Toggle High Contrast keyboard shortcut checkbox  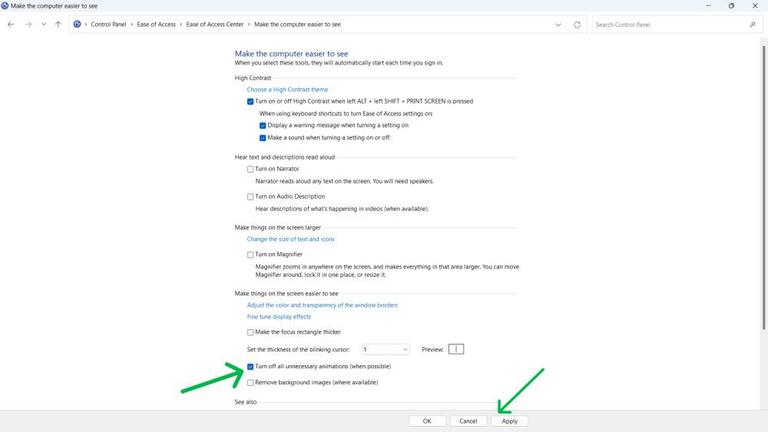(250, 101)
